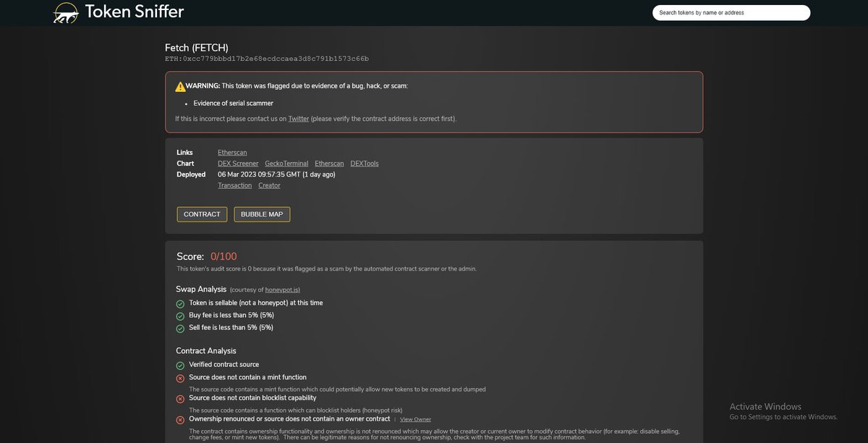Open the Twitter contact link

click(x=299, y=119)
